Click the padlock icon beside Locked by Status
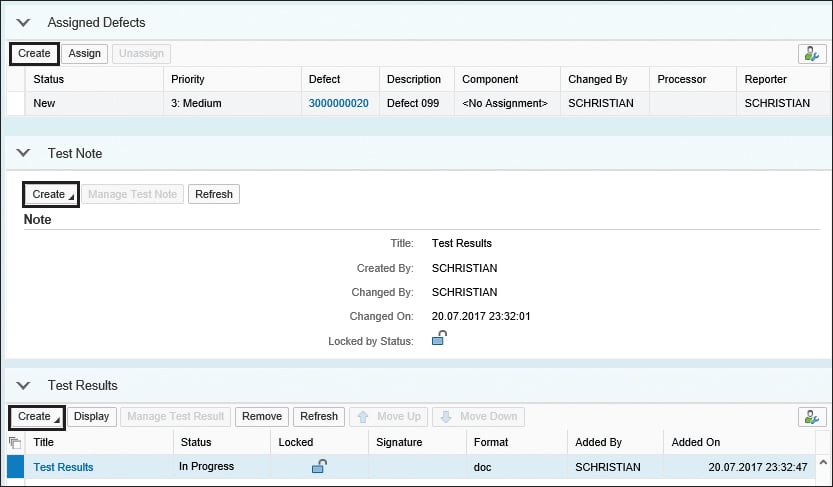Viewport: 833px width, 487px height. [x=439, y=339]
